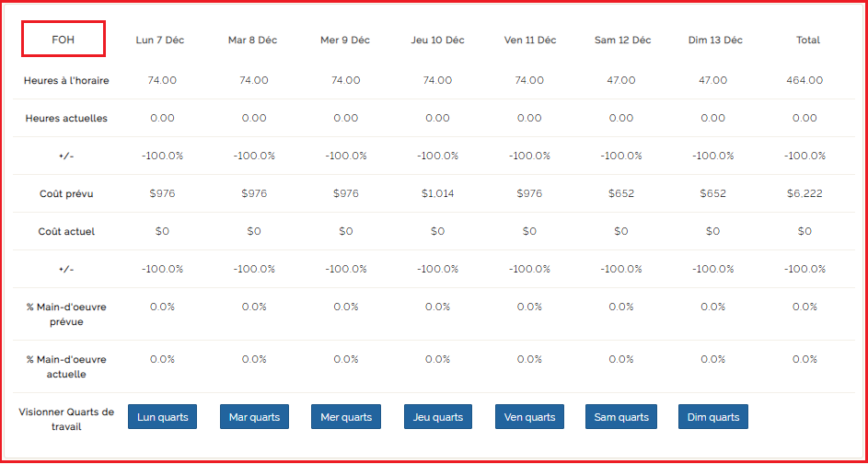868x464 pixels.
Task: Click the 464.00 total scheduled hours
Action: (804, 80)
